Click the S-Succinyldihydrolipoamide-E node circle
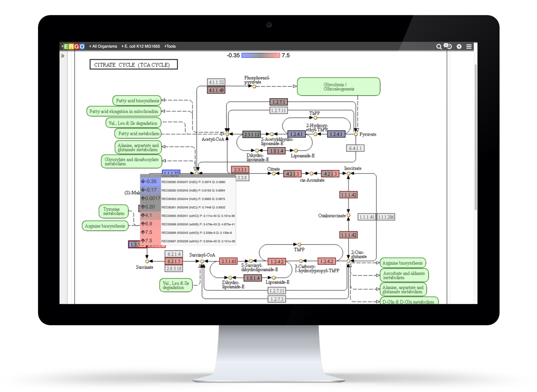537x392 pixels. [x=251, y=261]
